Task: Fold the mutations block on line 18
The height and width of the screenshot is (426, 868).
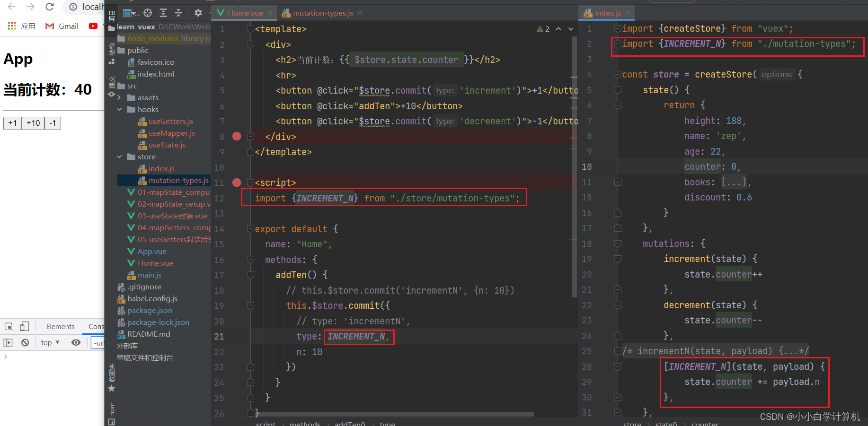Action: pyautogui.click(x=618, y=243)
